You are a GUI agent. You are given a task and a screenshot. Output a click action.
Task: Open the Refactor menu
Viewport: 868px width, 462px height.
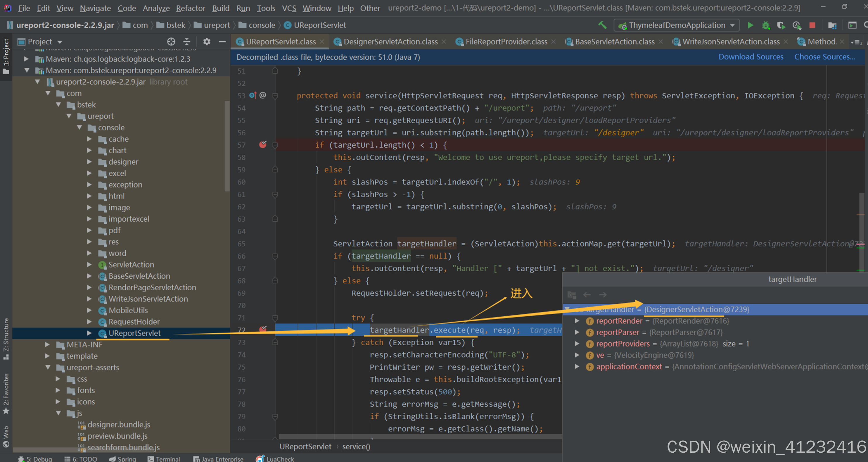click(x=190, y=8)
